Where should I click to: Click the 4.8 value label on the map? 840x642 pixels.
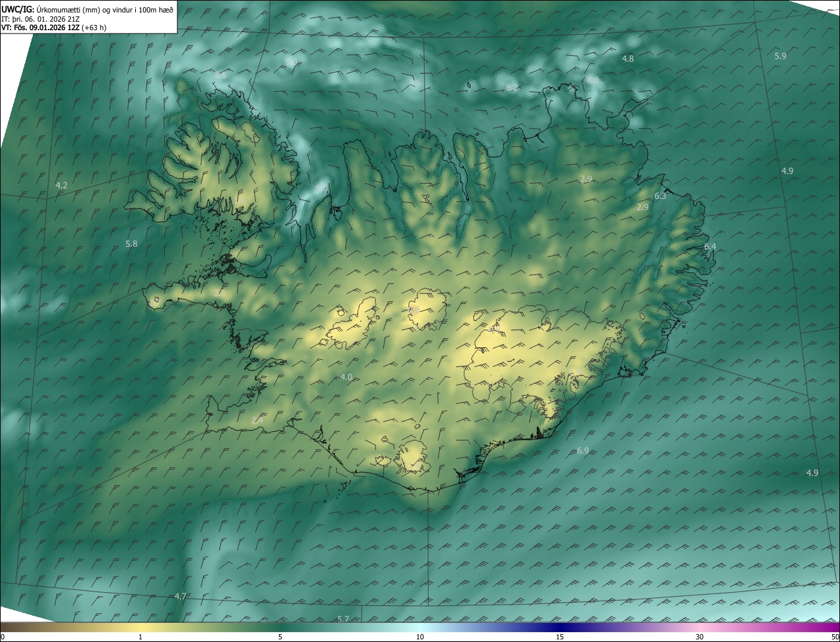628,58
